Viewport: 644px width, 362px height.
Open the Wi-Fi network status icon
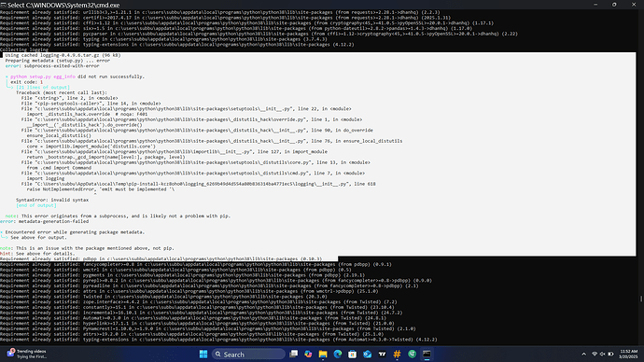[595, 354]
